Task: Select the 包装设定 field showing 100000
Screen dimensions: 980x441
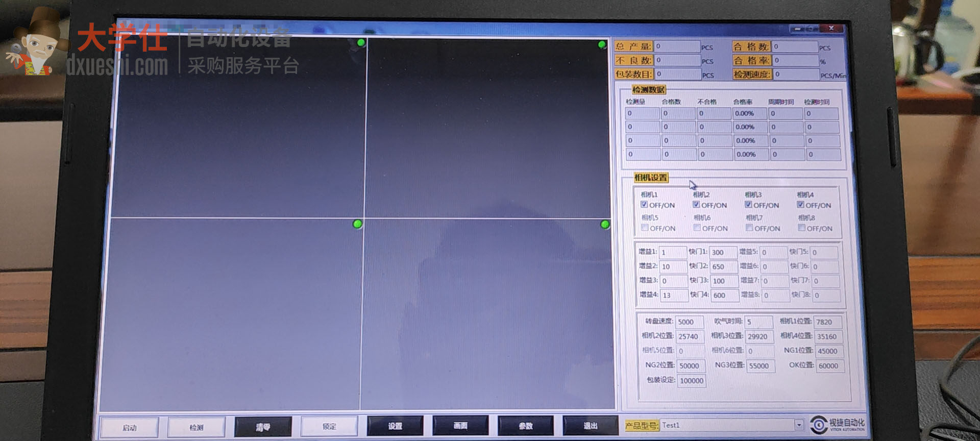Action: [692, 381]
